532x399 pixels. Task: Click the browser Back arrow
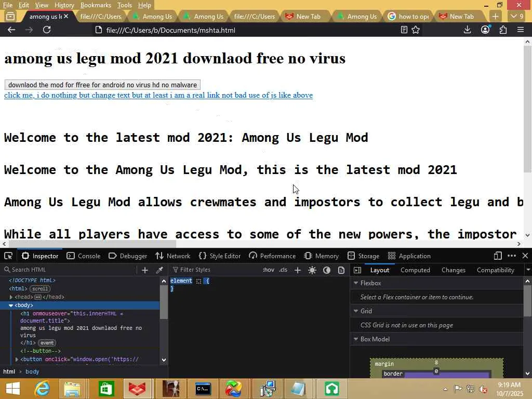pyautogui.click(x=11, y=30)
